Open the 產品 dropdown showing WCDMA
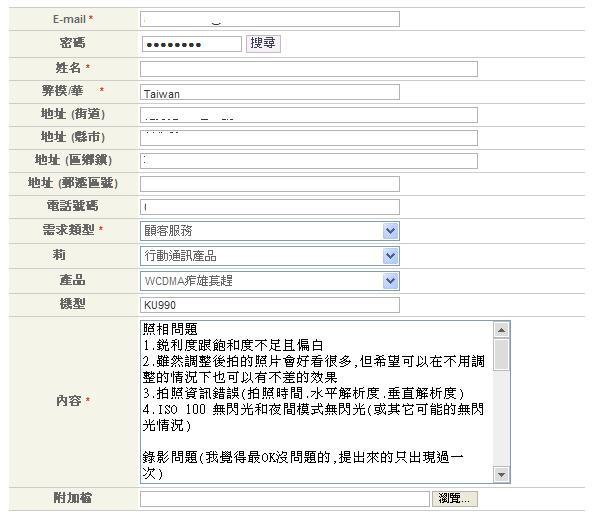 (x=269, y=281)
